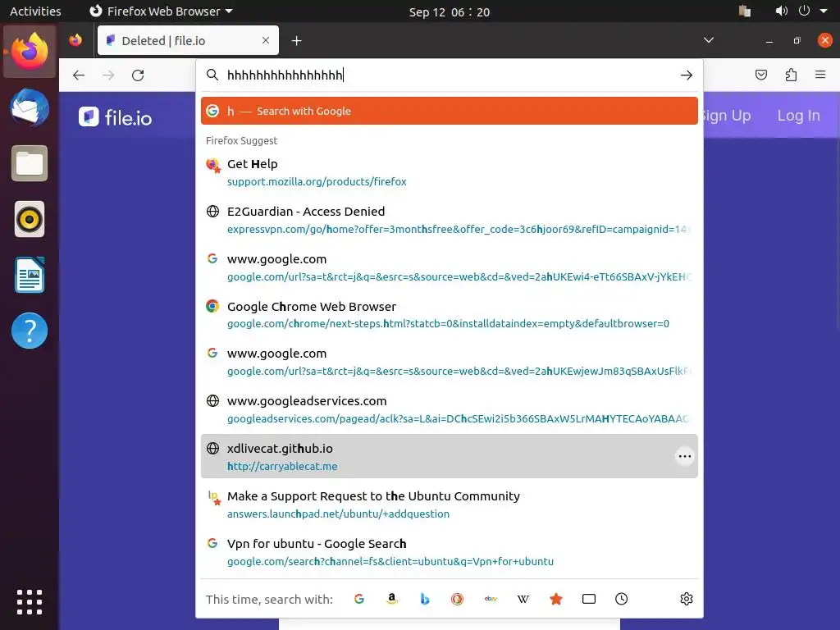Search this time with Bing
Image resolution: width=840 pixels, height=630 pixels.
tap(424, 599)
